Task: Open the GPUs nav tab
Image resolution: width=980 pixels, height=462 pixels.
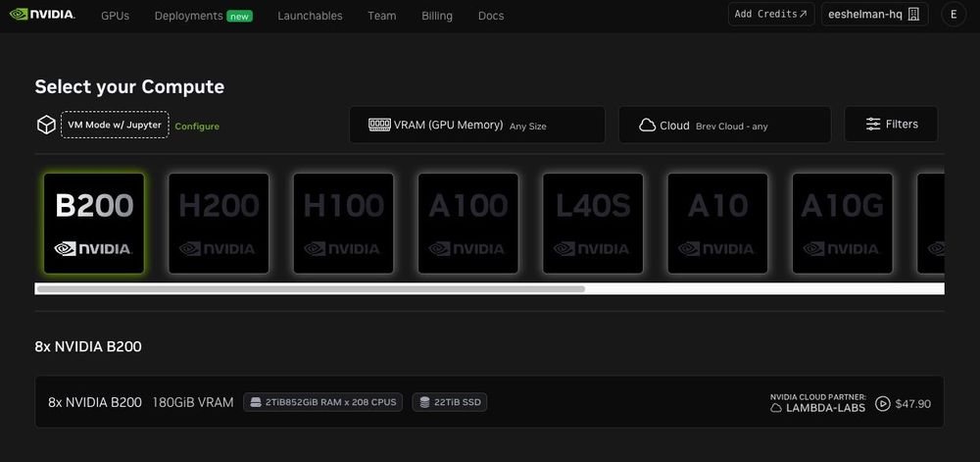Action: pos(115,16)
